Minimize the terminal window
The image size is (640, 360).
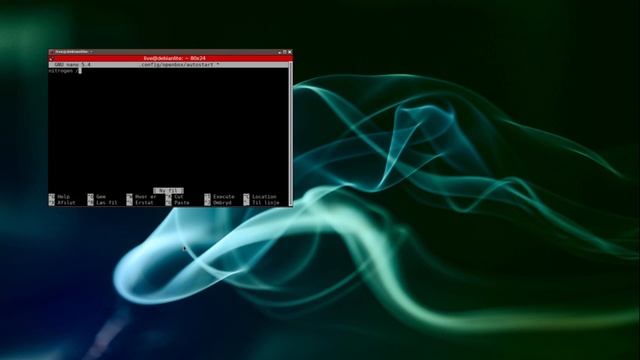280,52
